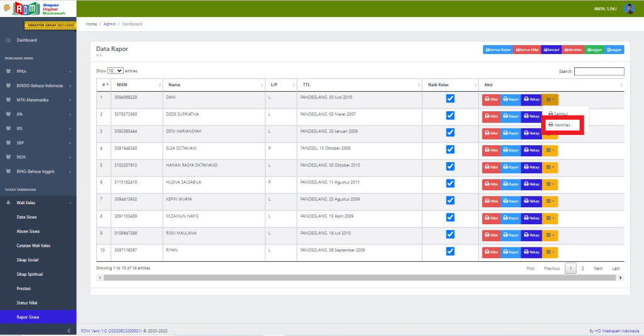Print Nilai for DANI's row
This screenshot has width=644, height=336.
pyautogui.click(x=491, y=99)
